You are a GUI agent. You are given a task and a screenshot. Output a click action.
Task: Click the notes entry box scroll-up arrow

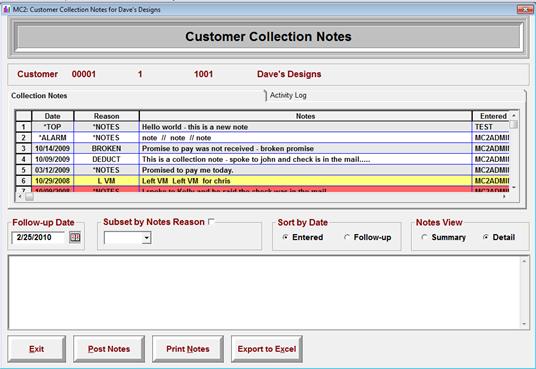[x=524, y=261]
